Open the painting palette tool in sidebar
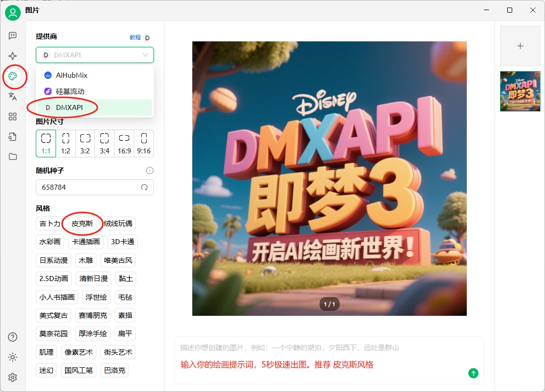545x392 pixels. pyautogui.click(x=13, y=77)
